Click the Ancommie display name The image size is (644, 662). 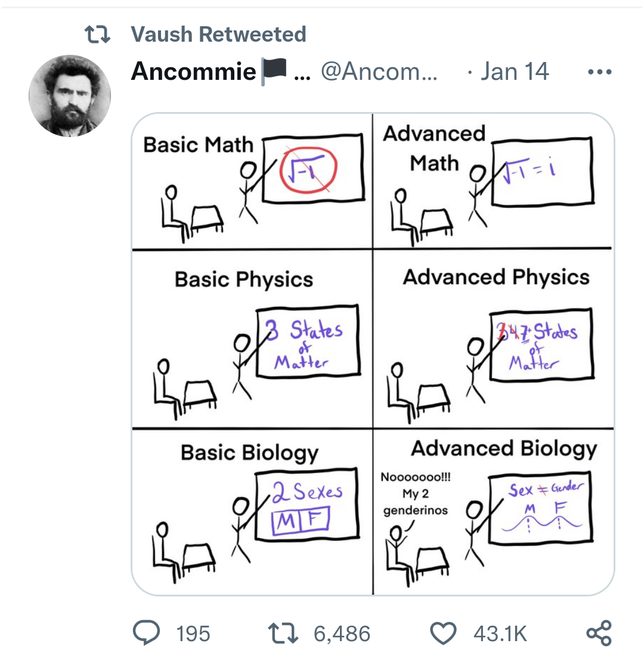pos(193,72)
